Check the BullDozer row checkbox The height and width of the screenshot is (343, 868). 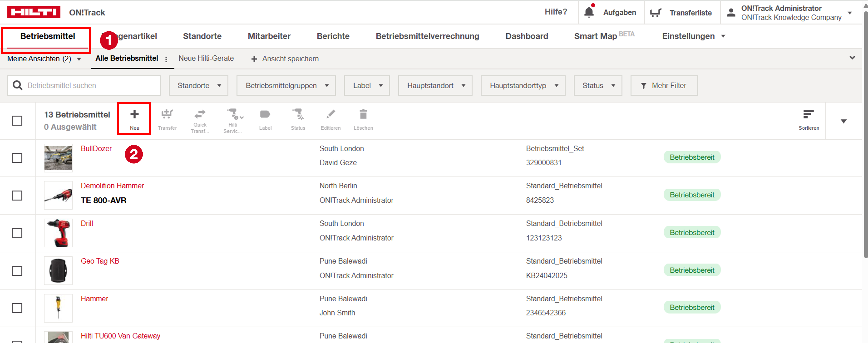pos(17,158)
